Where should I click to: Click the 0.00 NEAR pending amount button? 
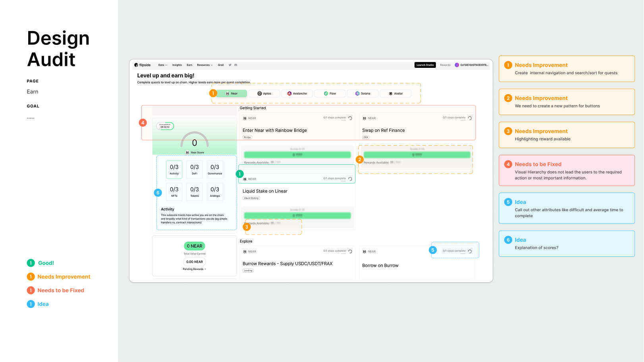[195, 262]
